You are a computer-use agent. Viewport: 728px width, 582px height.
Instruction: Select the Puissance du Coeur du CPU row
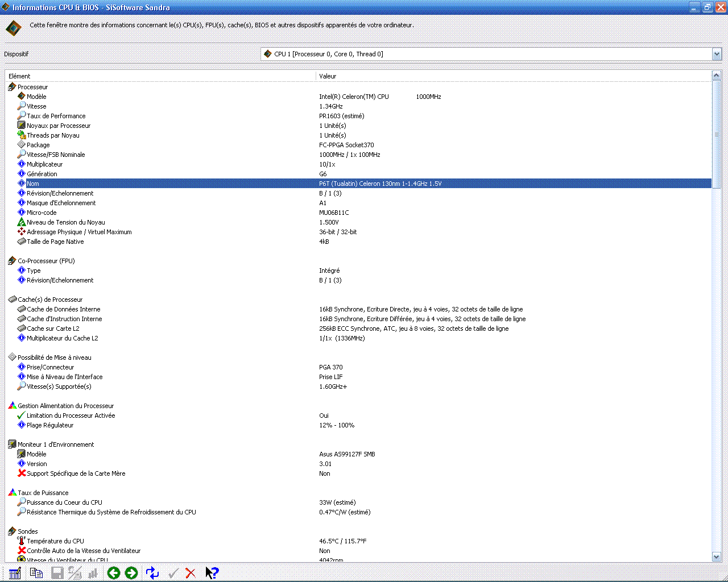pyautogui.click(x=358, y=502)
